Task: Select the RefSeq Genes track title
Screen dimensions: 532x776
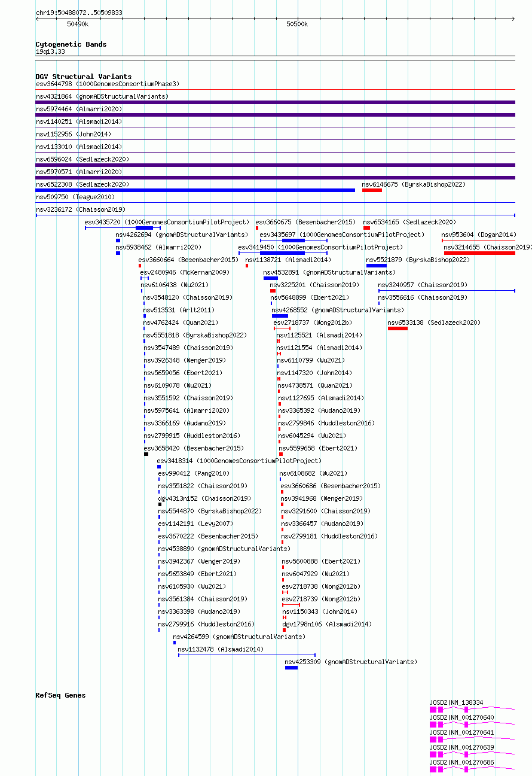Action: point(60,695)
